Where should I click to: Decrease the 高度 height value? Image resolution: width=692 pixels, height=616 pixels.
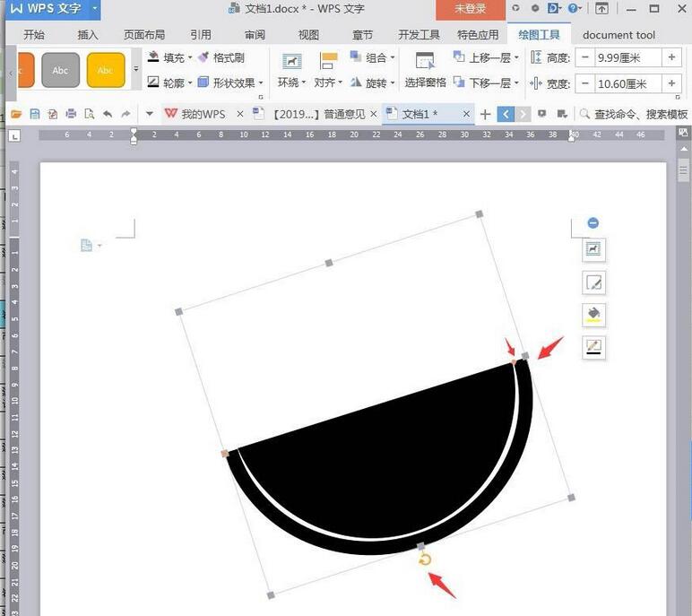click(585, 57)
